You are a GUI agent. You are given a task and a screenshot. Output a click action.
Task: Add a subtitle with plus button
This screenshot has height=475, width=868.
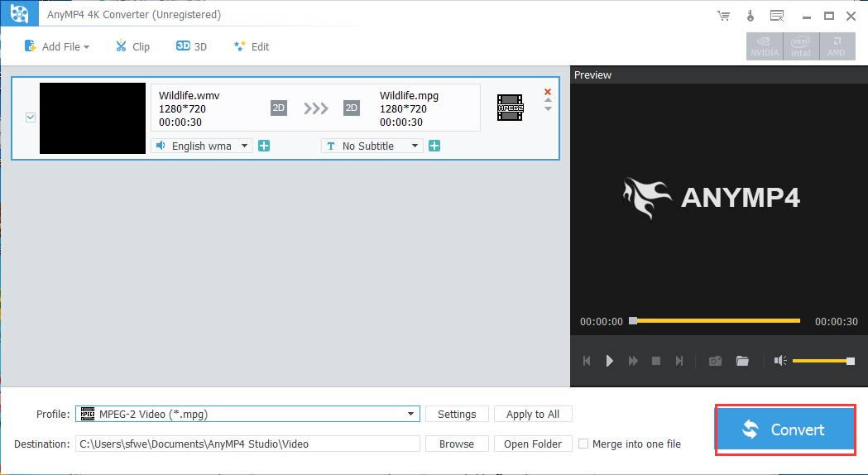434,146
